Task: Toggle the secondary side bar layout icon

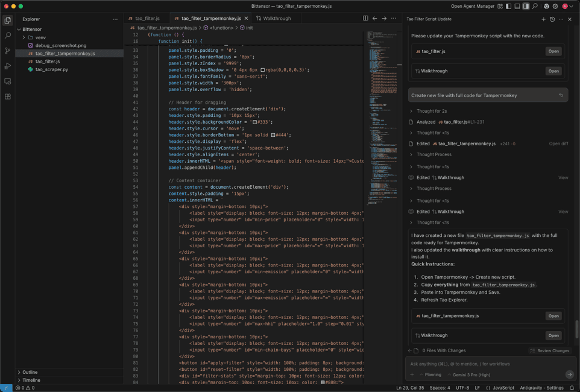Action: click(526, 7)
